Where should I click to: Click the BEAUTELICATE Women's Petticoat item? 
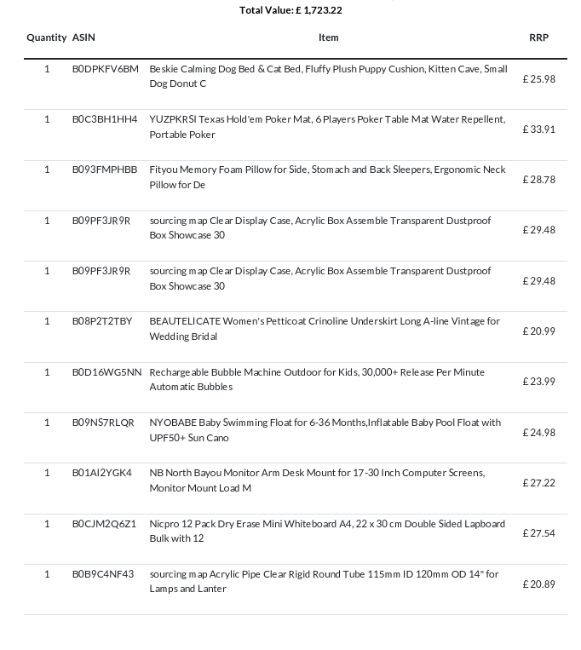(324, 329)
